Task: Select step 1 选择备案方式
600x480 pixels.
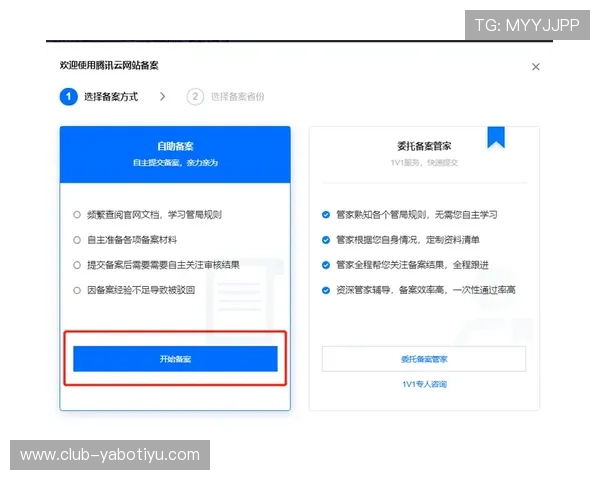Action: tap(99, 96)
